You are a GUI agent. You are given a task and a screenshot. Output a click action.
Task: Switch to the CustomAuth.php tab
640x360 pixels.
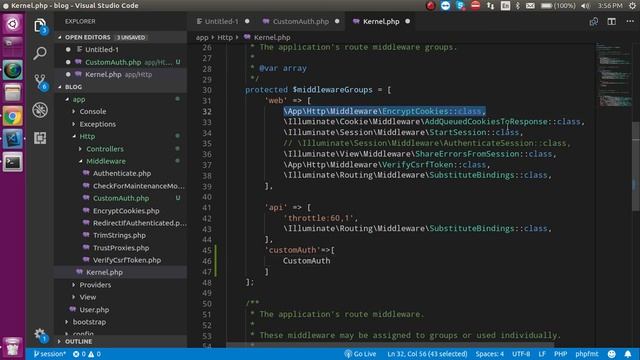coord(301,22)
